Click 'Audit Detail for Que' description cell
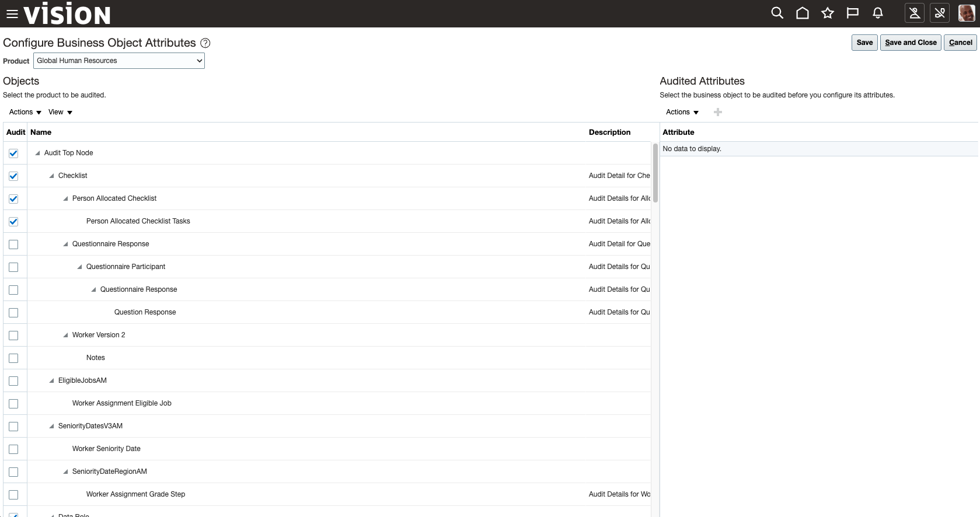 click(619, 244)
